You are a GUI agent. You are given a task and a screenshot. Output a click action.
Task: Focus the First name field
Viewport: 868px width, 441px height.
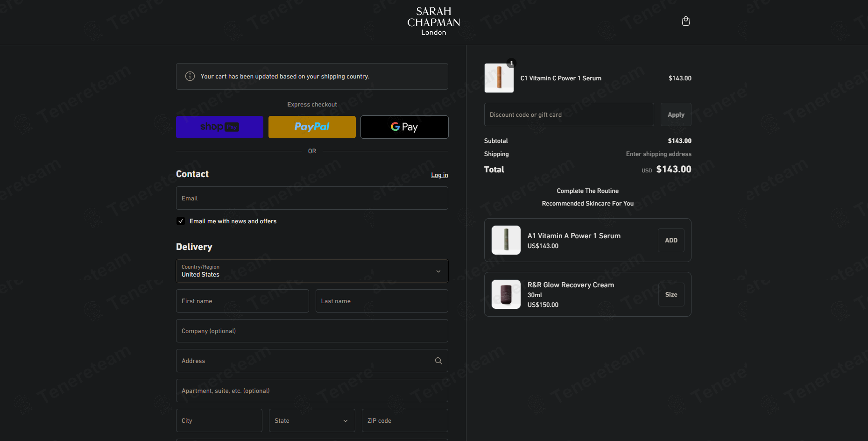click(x=242, y=301)
